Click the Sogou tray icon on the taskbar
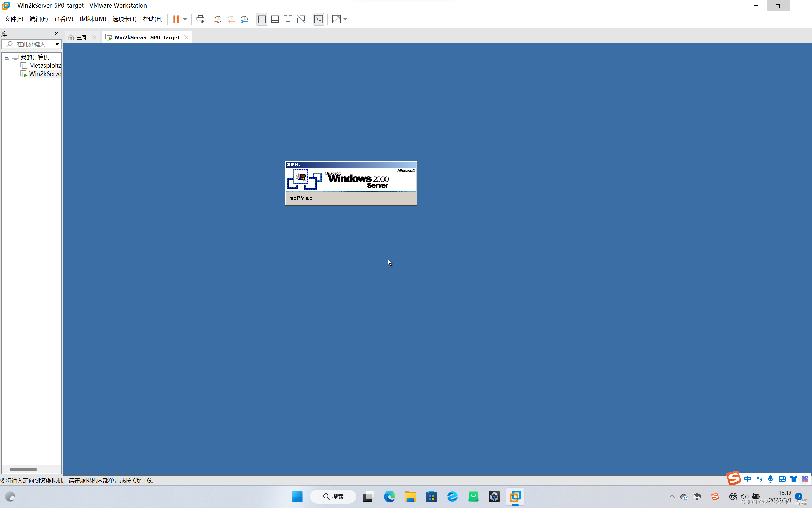The width and height of the screenshot is (812, 508). click(715, 497)
